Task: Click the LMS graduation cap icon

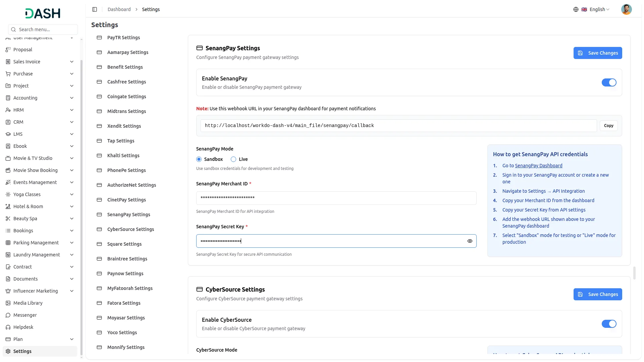Action: pos(8,134)
